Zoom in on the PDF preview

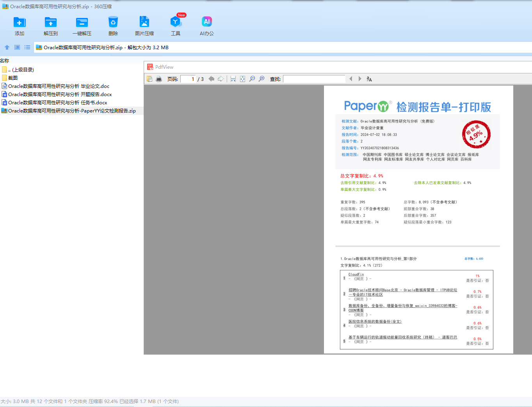[262, 79]
